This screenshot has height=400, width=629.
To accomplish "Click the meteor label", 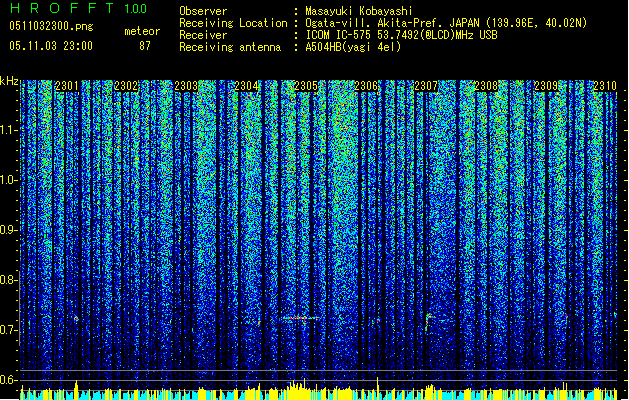I will pyautogui.click(x=142, y=31).
